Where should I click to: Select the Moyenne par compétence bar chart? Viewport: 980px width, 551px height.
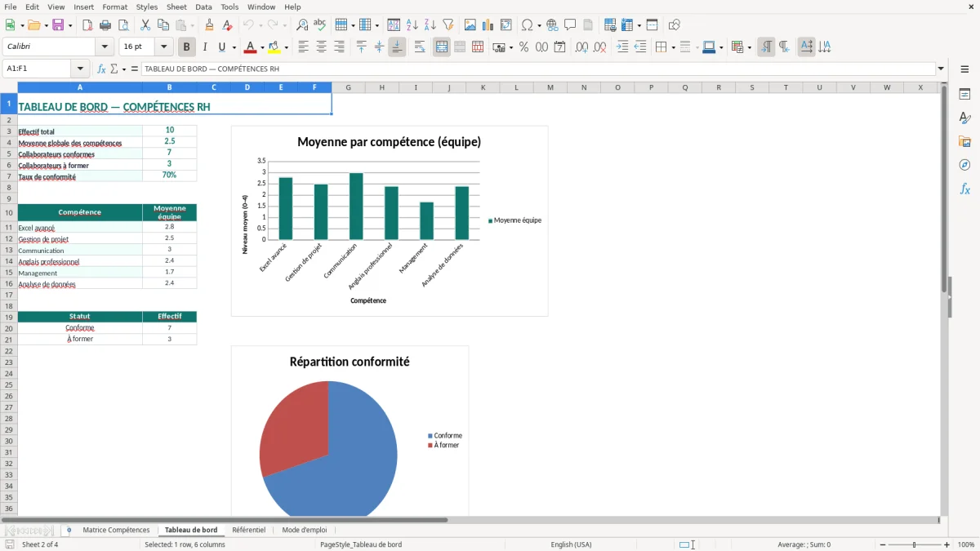390,220
